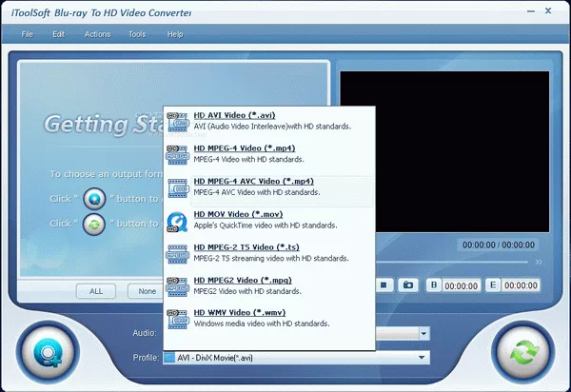
Task: Click the 00:00:00 / 00:00:00 time display
Action: [499, 245]
